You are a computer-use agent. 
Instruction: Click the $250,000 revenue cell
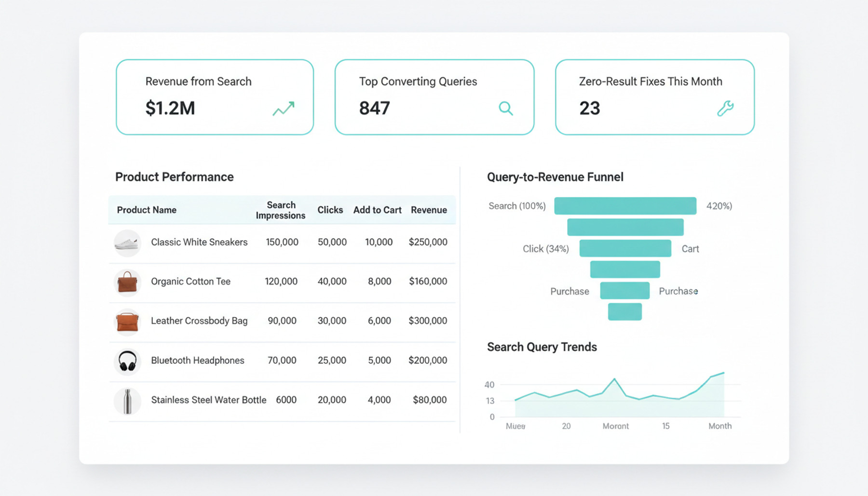[428, 242]
